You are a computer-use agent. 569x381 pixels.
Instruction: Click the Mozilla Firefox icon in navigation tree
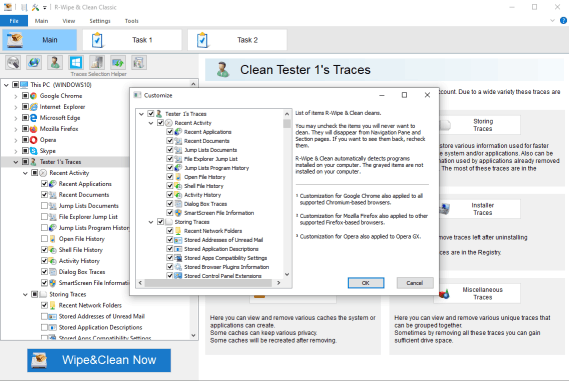pyautogui.click(x=34, y=129)
